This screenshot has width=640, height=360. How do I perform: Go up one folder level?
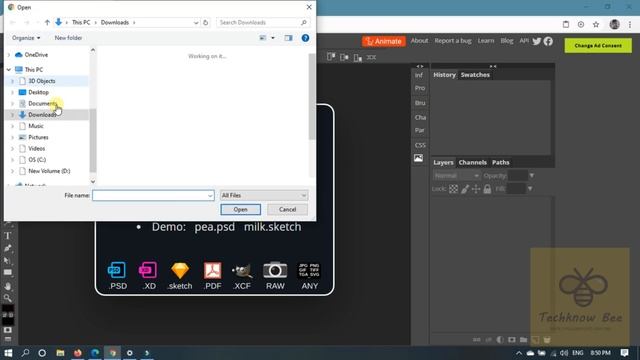[47, 22]
